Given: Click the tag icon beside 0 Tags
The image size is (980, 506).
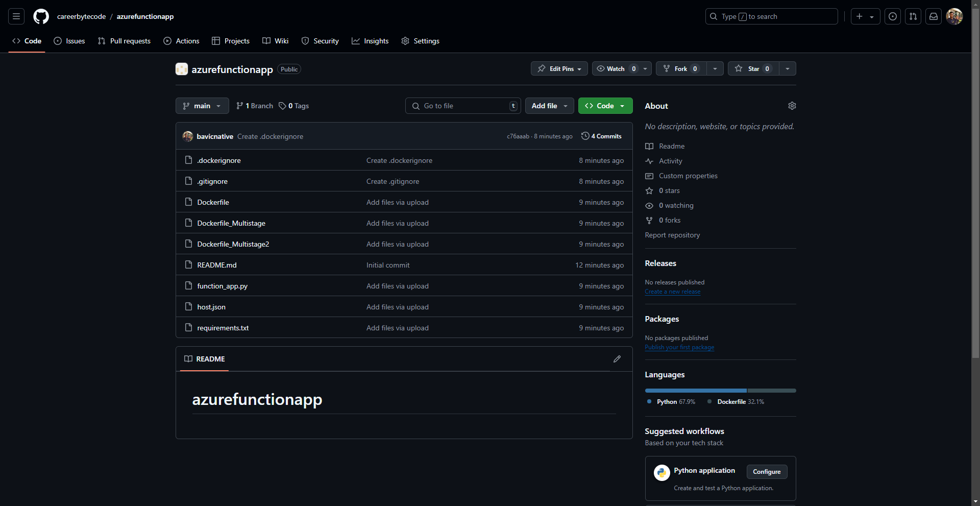Looking at the screenshot, I should pos(282,106).
